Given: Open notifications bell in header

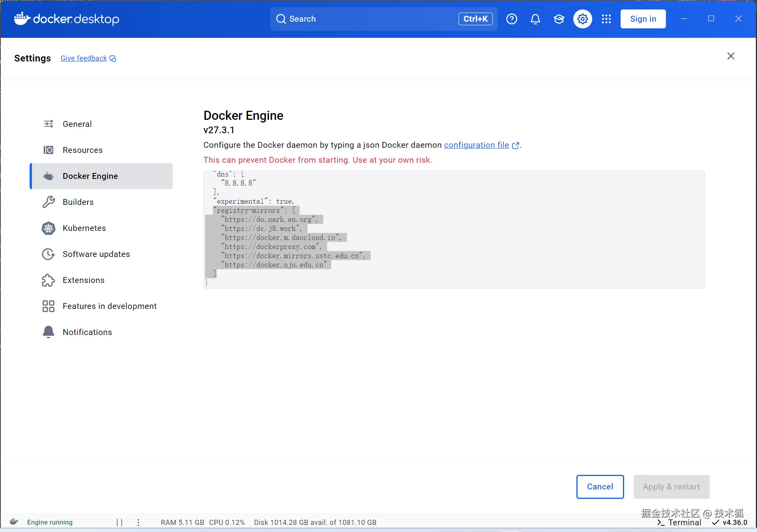Looking at the screenshot, I should pyautogui.click(x=535, y=19).
